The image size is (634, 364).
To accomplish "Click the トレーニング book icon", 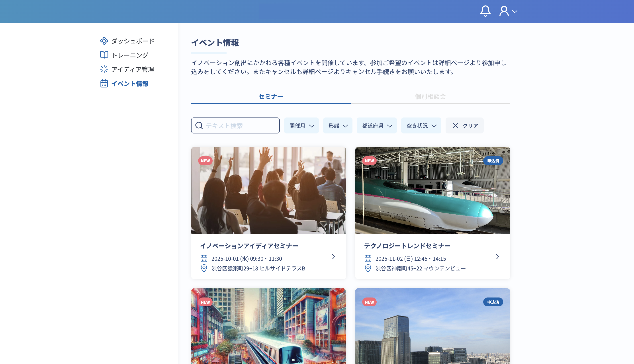I will coord(104,55).
